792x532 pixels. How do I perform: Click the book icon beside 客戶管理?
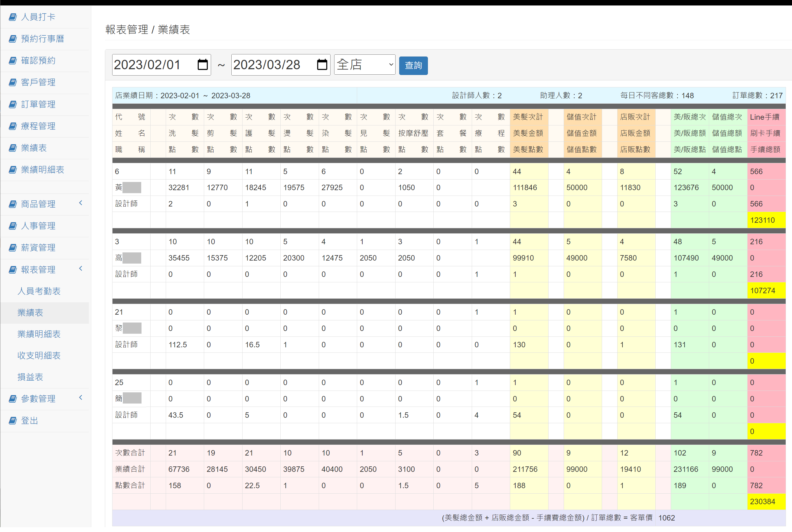(x=13, y=83)
